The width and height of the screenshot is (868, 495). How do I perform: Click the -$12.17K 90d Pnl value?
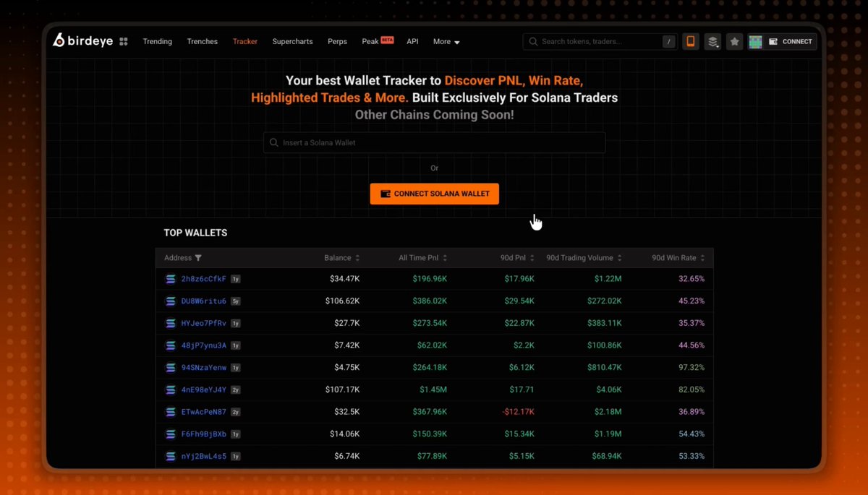pos(518,412)
